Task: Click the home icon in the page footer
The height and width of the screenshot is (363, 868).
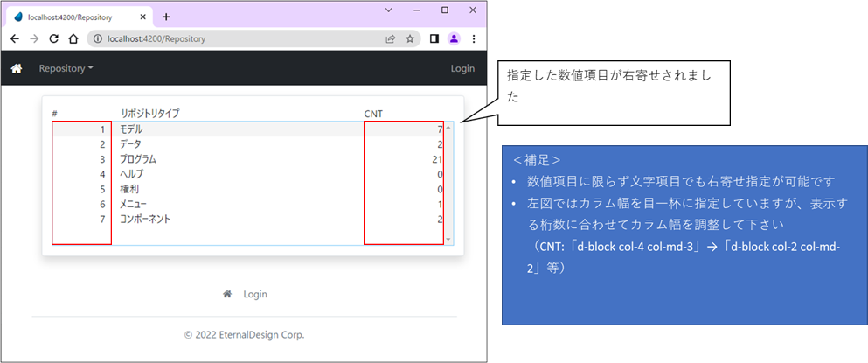Action: coord(227,295)
